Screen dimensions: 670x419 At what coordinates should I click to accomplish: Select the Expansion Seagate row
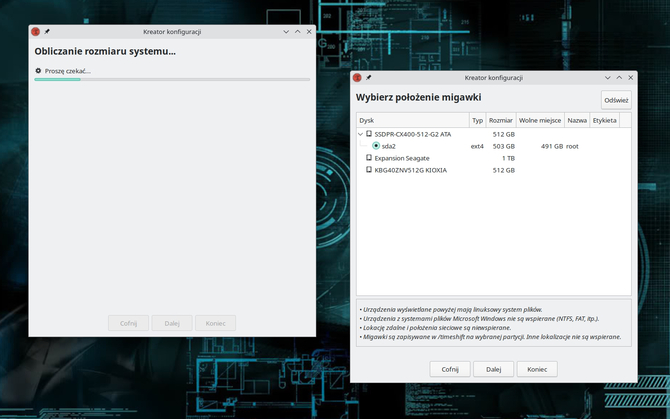(494, 158)
